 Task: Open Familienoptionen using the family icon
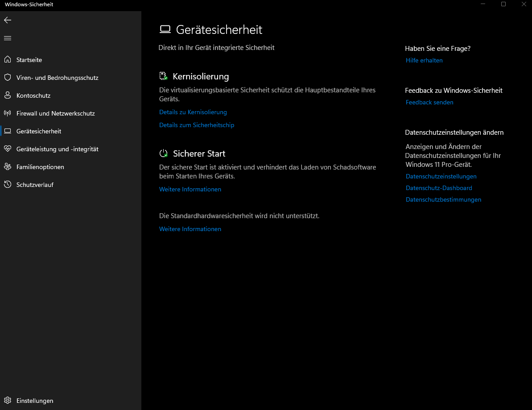[8, 167]
